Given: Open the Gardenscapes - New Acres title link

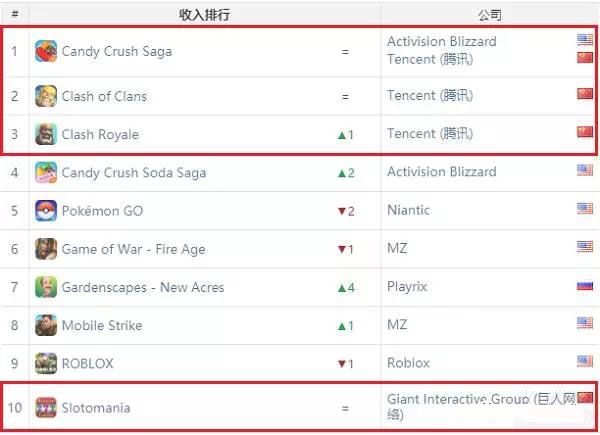Looking at the screenshot, I should (x=143, y=287).
